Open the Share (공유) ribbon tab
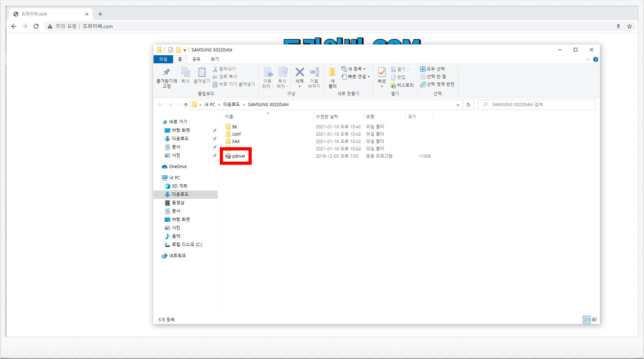This screenshot has width=644, height=359. tap(196, 59)
